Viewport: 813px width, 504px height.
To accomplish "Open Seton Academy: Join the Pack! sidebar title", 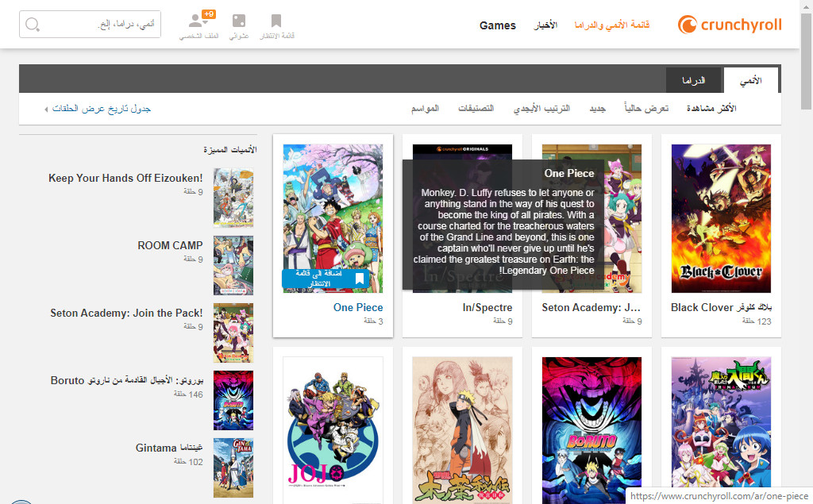I will click(x=126, y=313).
